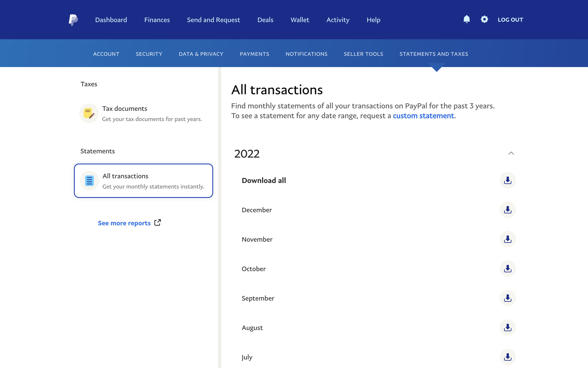588x368 pixels.
Task: Open the Help menu
Action: 373,20
